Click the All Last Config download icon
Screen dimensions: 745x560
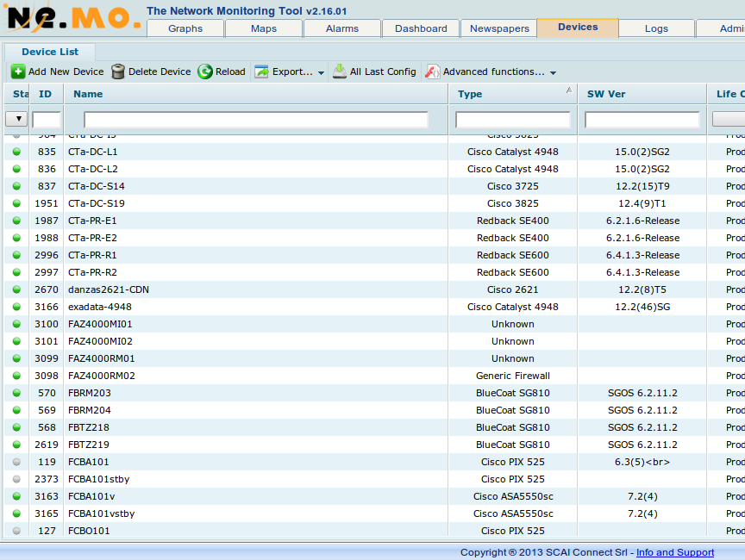click(x=339, y=72)
